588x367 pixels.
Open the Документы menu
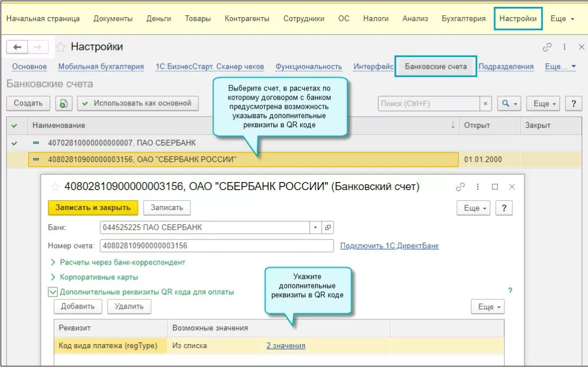coord(113,18)
